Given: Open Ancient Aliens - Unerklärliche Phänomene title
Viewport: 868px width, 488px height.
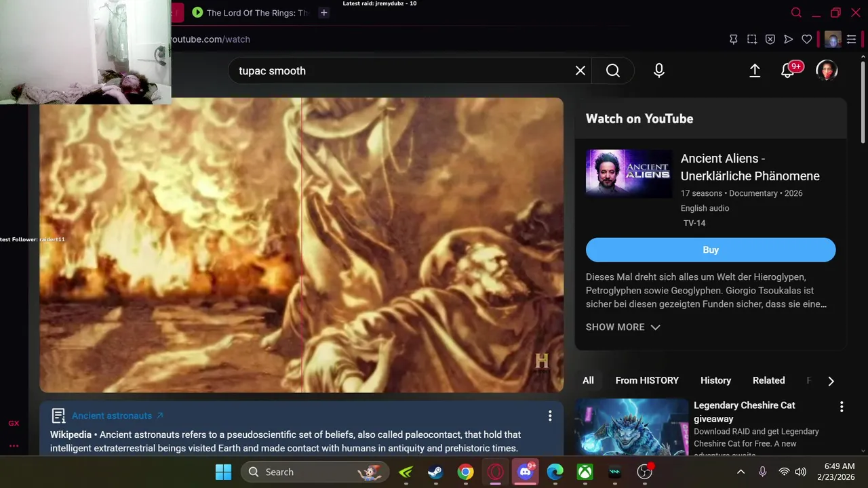Looking at the screenshot, I should (x=750, y=167).
